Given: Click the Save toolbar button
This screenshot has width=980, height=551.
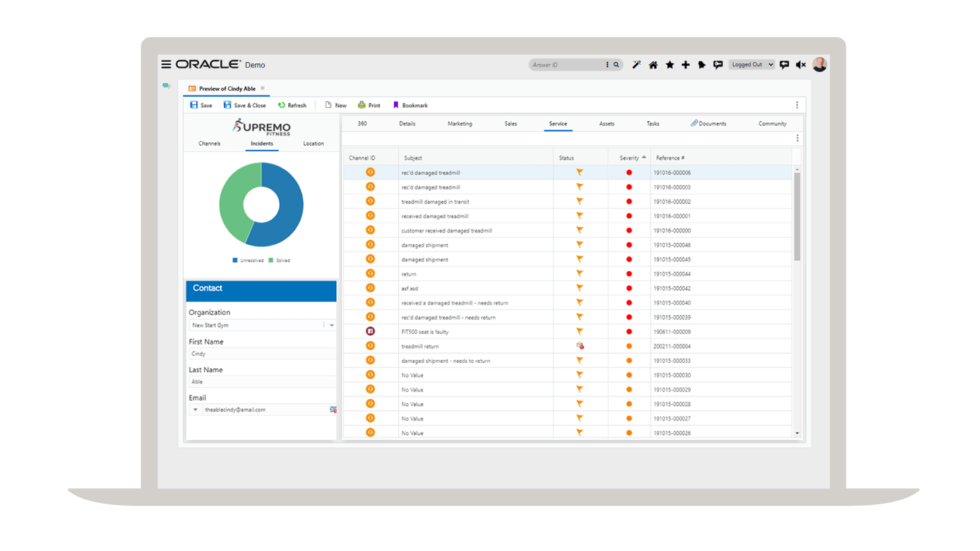Looking at the screenshot, I should (201, 105).
